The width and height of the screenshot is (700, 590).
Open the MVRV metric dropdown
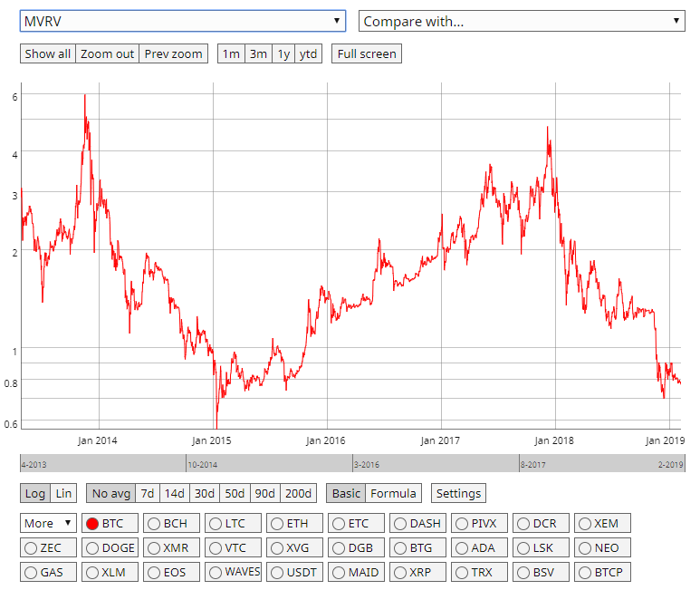(183, 21)
